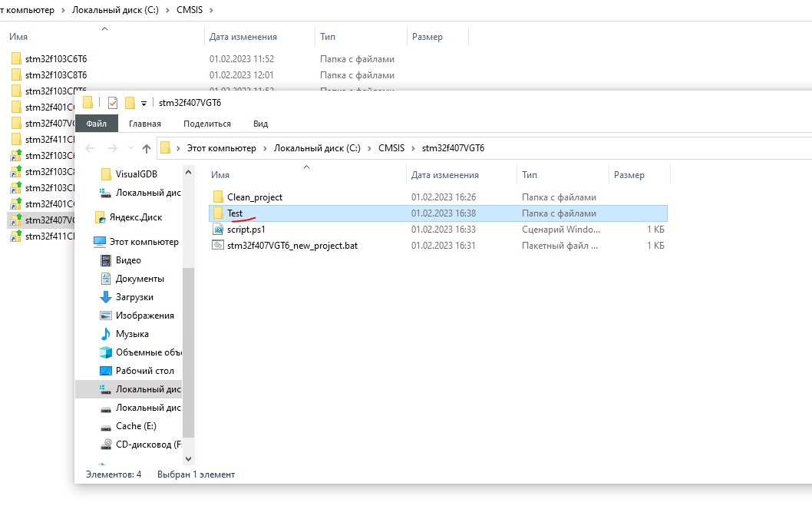812x519 pixels.
Task: Expand the chevron after Этот компьютер in front address bar
Action: tap(265, 149)
